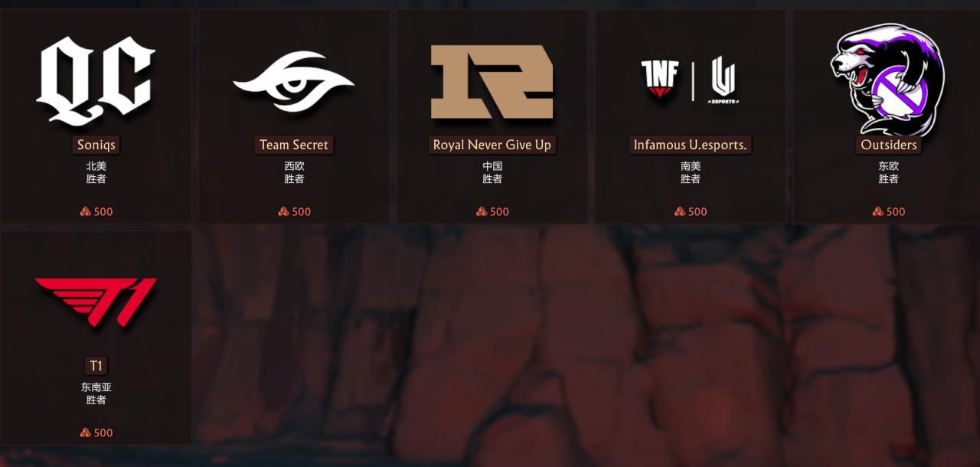Image resolution: width=980 pixels, height=467 pixels.
Task: Click the Soniqs QC team logo
Action: (96, 81)
